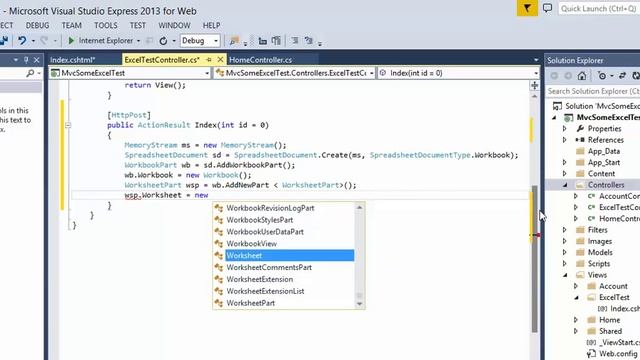Screen dimensions: 640x360
Task: Click IntelliSense list scroll down arrow
Action: (359, 304)
